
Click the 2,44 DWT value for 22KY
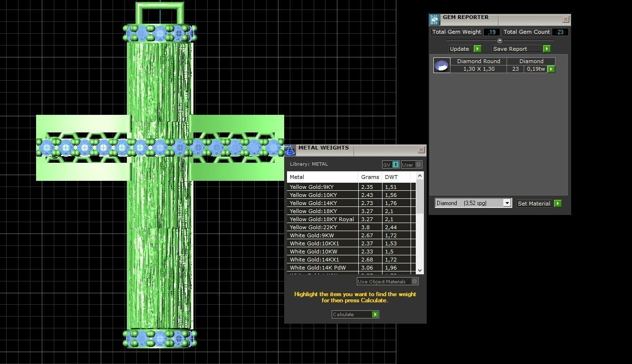tap(396, 227)
